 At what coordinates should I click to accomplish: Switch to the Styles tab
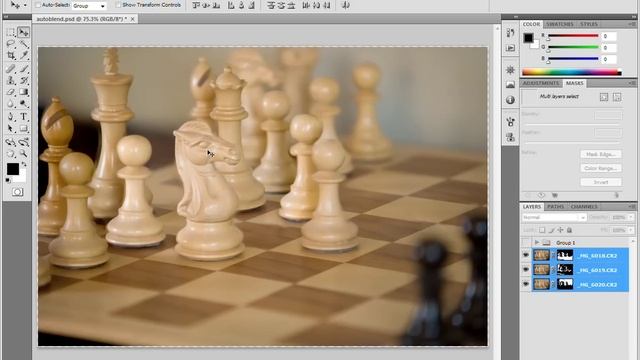pos(589,24)
